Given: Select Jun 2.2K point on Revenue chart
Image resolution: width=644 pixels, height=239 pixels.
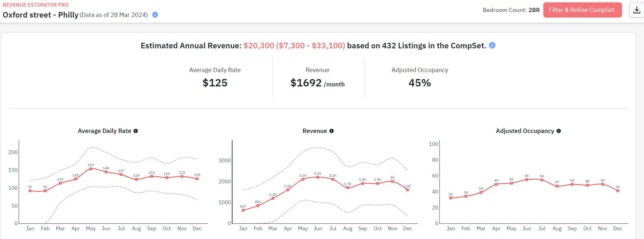Looking at the screenshot, I should click(x=318, y=177).
